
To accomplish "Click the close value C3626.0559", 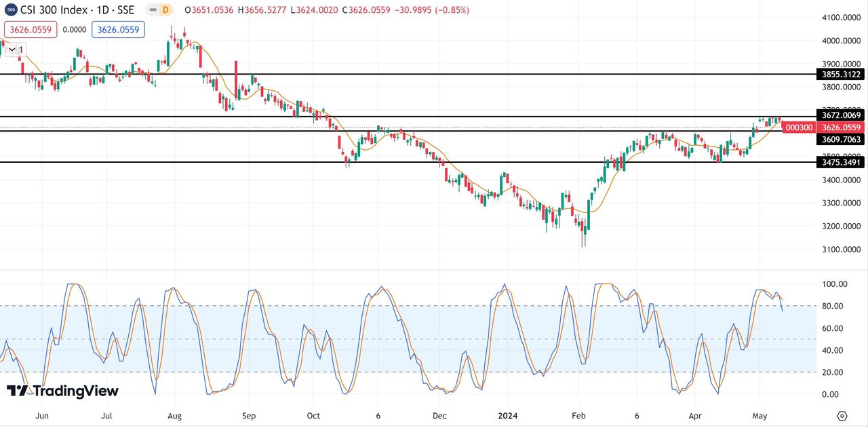I will 367,10.
